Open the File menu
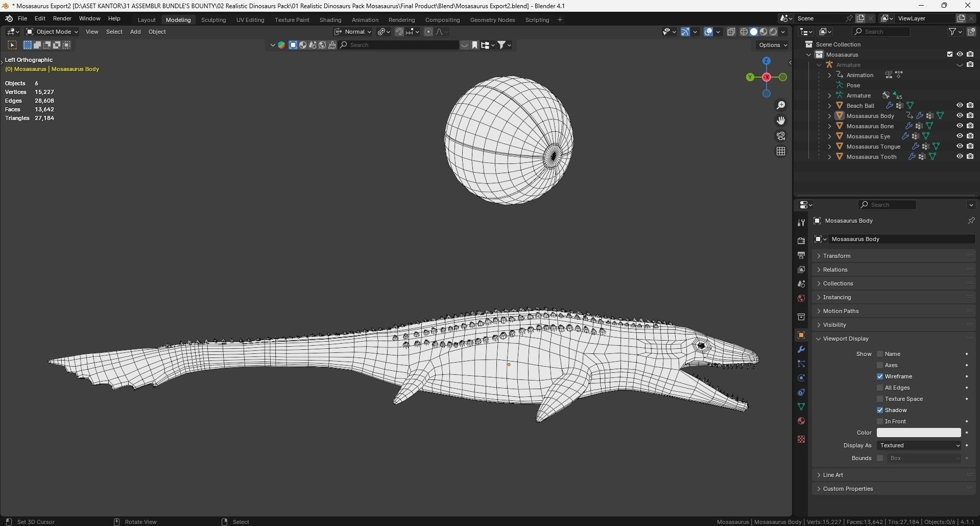The image size is (980, 526). 22,18
